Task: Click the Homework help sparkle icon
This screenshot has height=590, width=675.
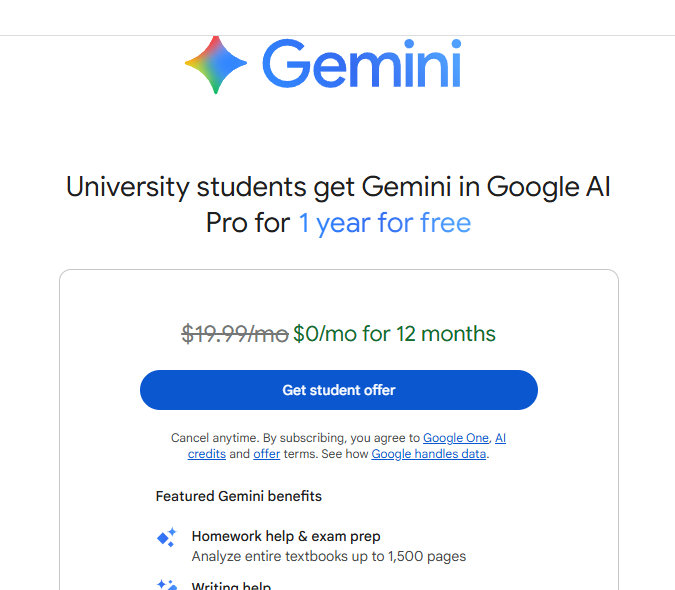Action: (166, 537)
